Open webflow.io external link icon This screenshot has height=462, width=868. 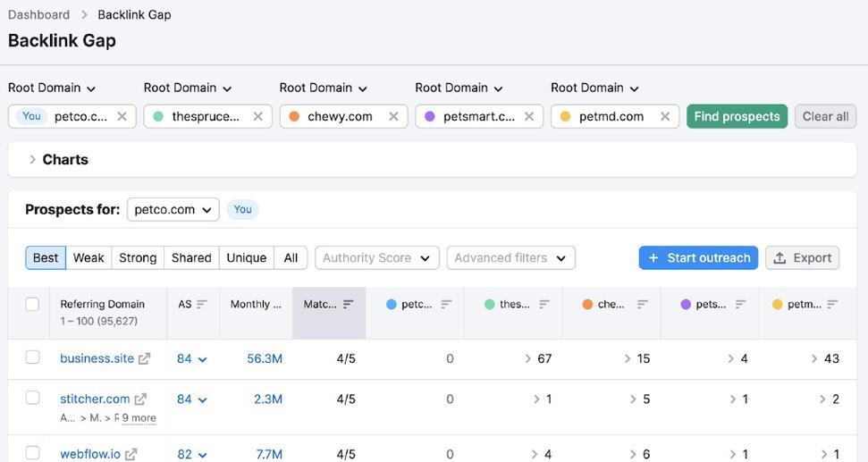click(x=131, y=454)
